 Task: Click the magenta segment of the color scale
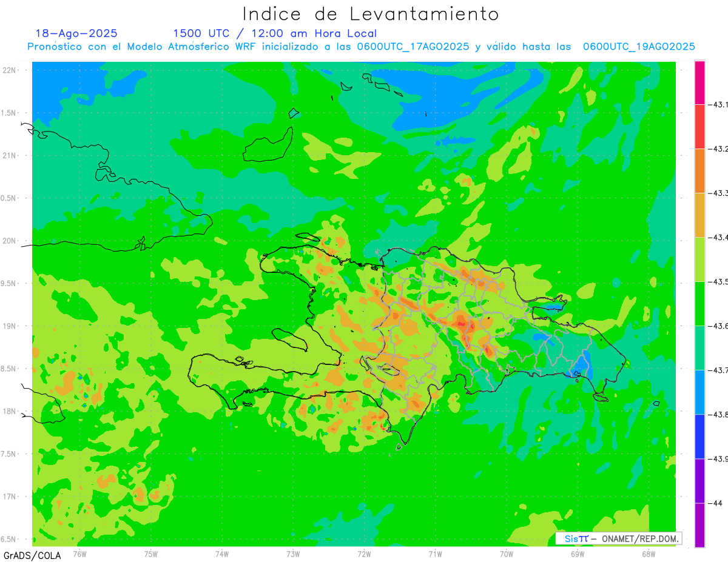point(699,82)
